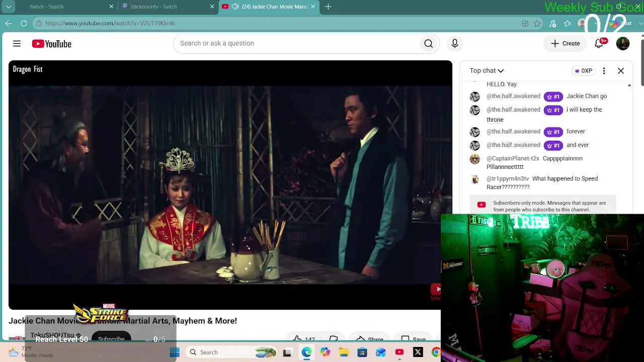Screen dimensions: 644x362
Task: Open the 0XP channel points badge
Action: pos(584,71)
